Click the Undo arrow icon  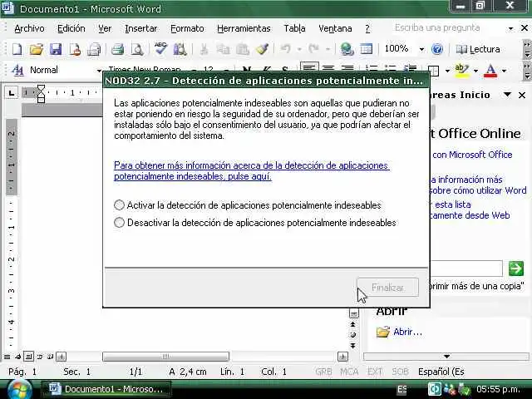tap(285, 50)
